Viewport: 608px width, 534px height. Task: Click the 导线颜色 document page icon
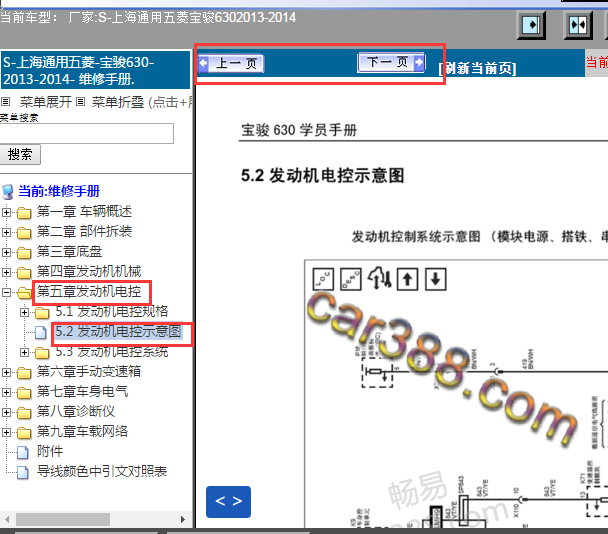(23, 472)
